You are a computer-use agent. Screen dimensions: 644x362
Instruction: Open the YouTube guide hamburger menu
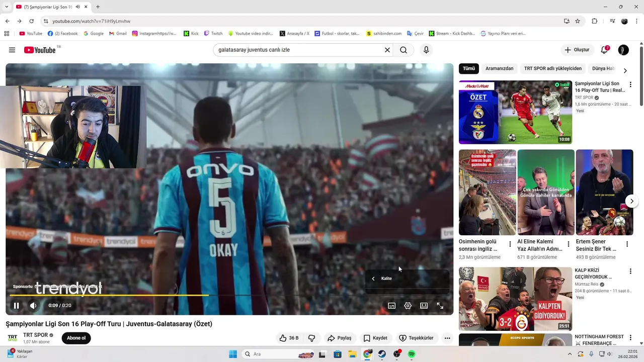tap(12, 50)
